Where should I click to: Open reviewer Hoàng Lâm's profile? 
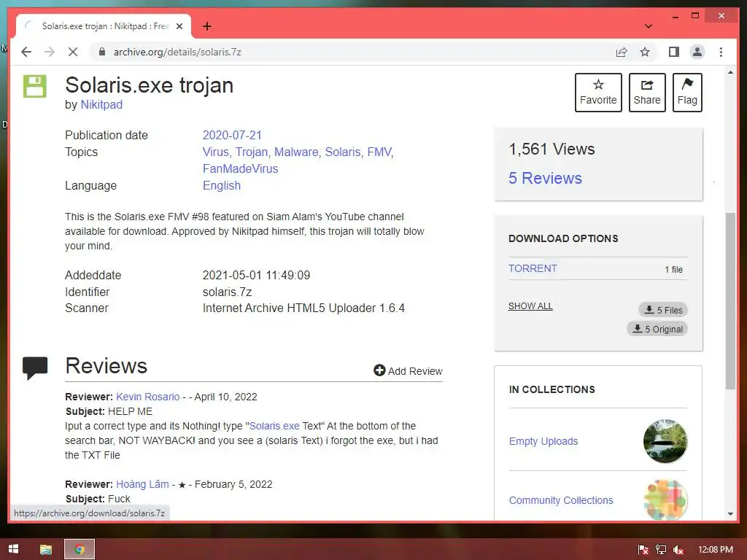[142, 484]
